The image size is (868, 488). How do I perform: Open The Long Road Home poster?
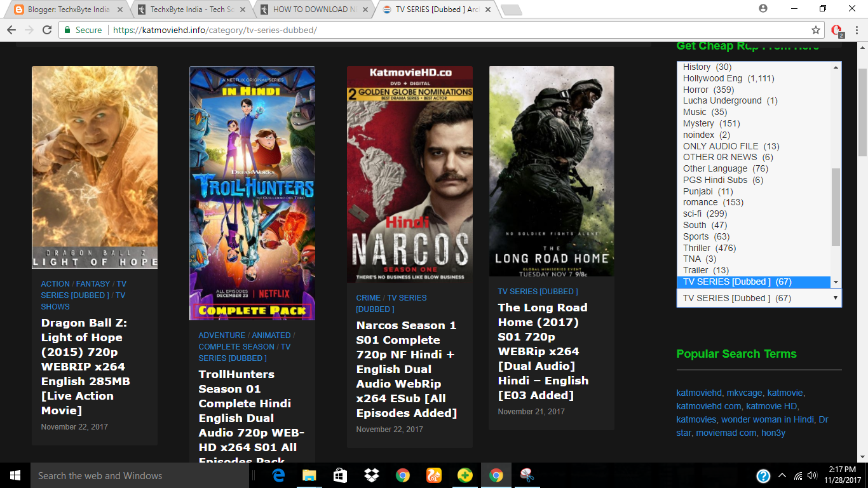click(552, 171)
